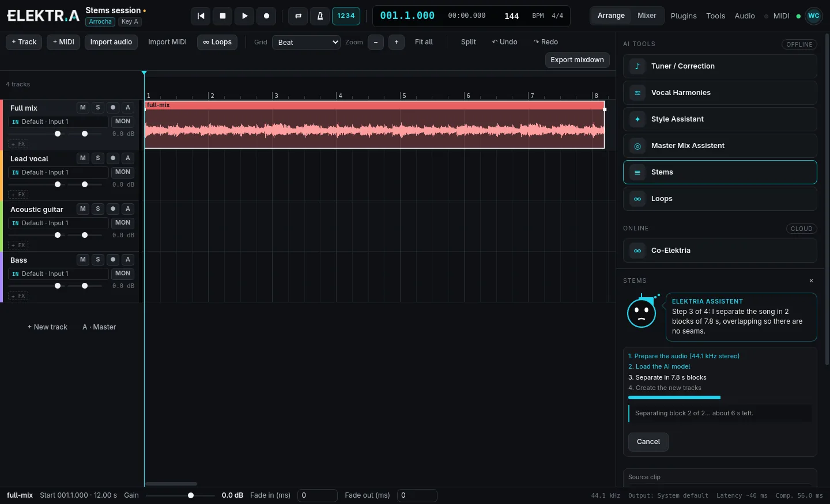Viewport: 830px width, 504px height.
Task: Switch to the Mixer tab
Action: (647, 16)
